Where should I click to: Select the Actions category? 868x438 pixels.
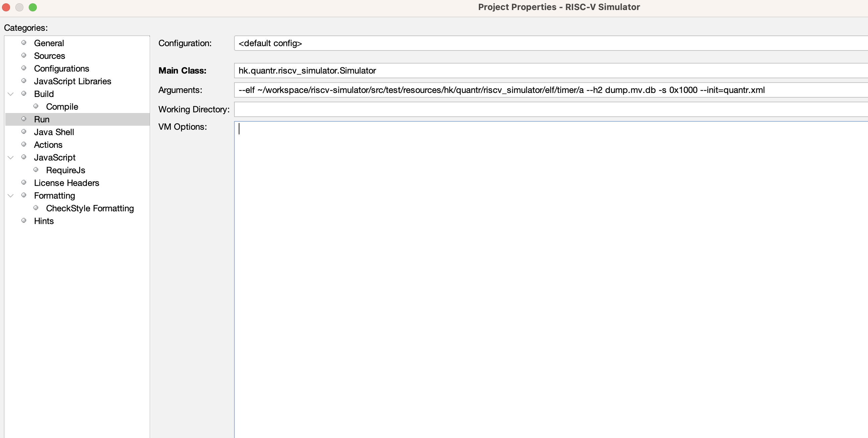48,145
